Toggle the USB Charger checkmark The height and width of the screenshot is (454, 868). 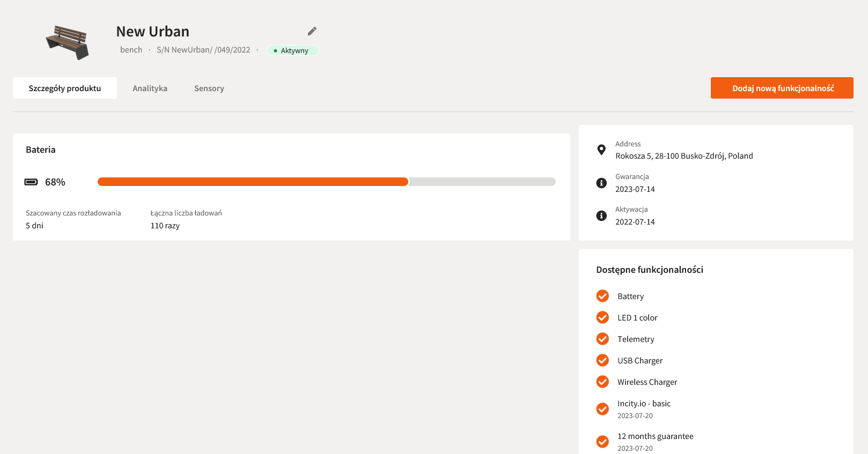click(602, 360)
